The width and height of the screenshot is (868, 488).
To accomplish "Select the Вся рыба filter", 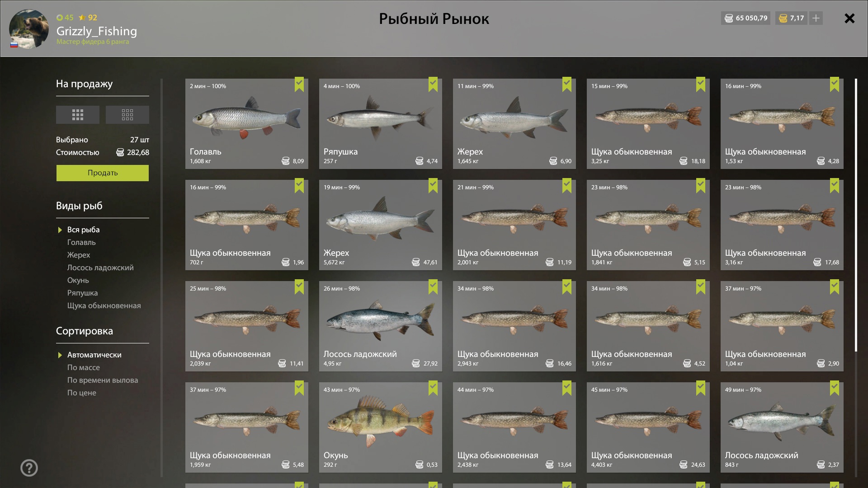I will [83, 230].
